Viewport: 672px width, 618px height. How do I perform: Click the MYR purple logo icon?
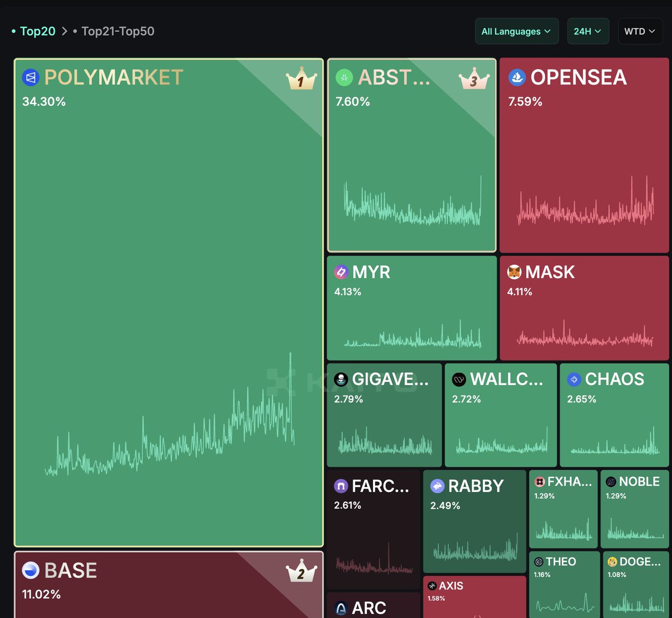click(x=341, y=272)
